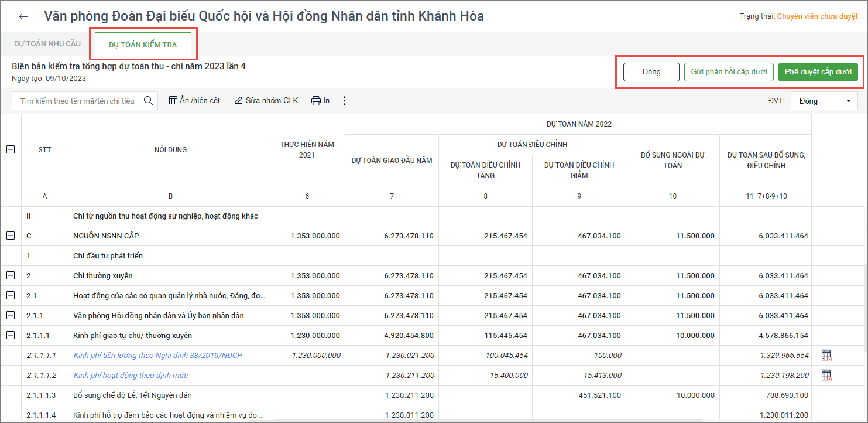Click the back arrow icon

(x=23, y=16)
